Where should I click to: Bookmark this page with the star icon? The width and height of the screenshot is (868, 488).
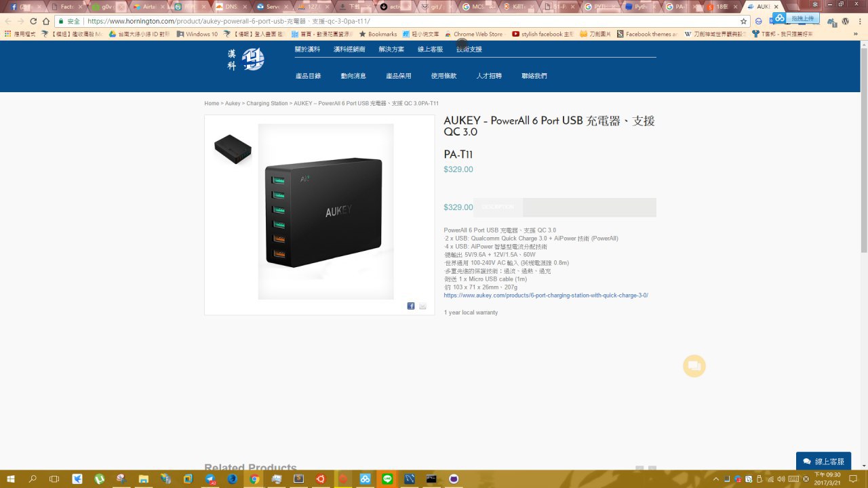[x=743, y=21]
